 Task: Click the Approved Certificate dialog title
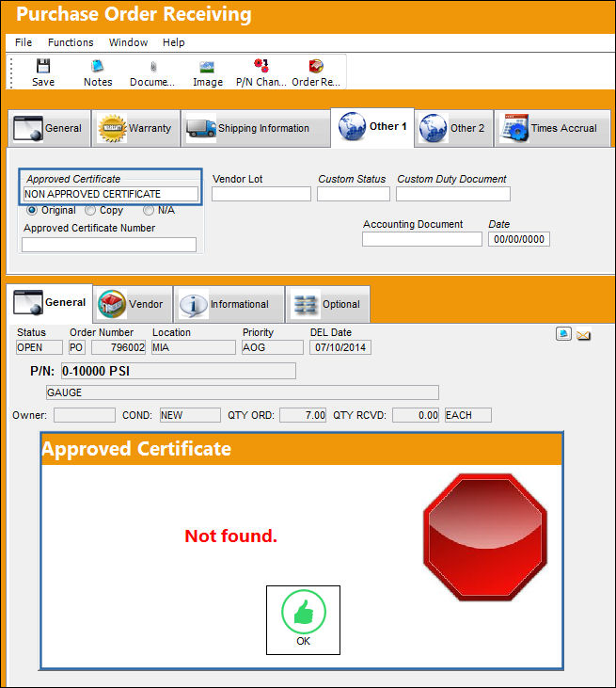tap(136, 449)
